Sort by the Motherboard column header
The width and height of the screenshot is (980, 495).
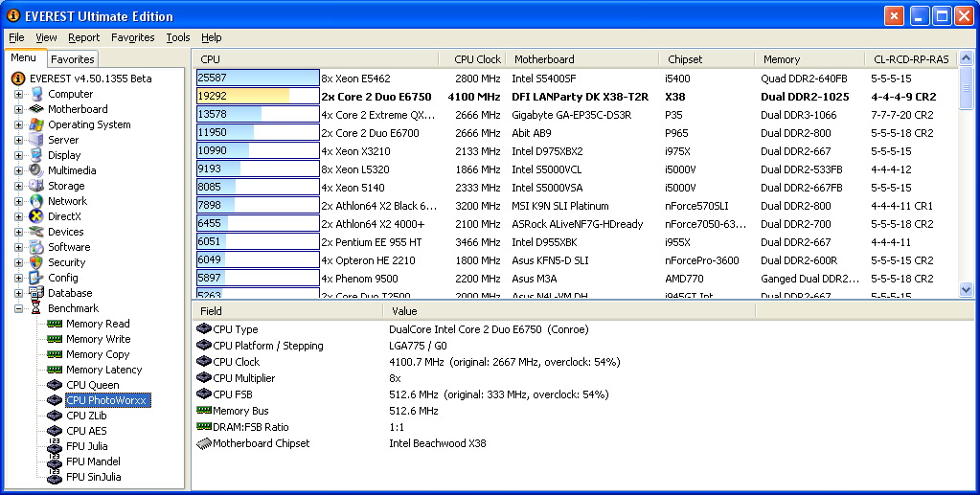pos(581,59)
